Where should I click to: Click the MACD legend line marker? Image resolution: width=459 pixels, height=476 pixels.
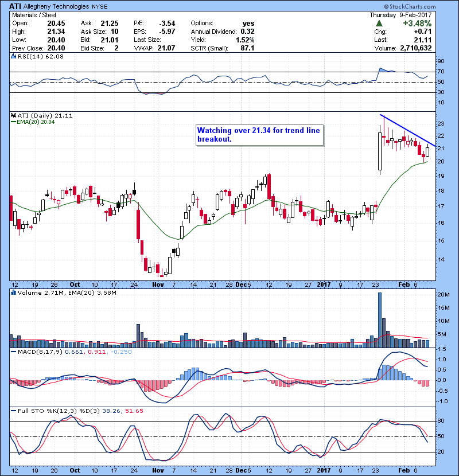[x=13, y=352]
